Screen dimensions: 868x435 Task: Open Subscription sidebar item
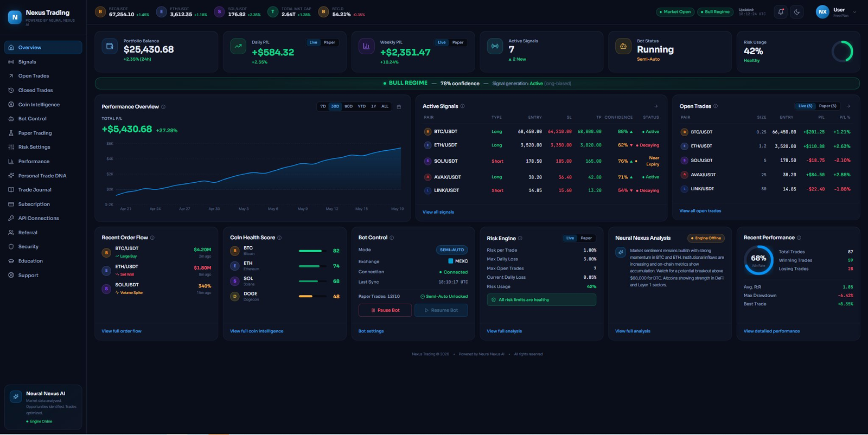[x=43, y=204]
